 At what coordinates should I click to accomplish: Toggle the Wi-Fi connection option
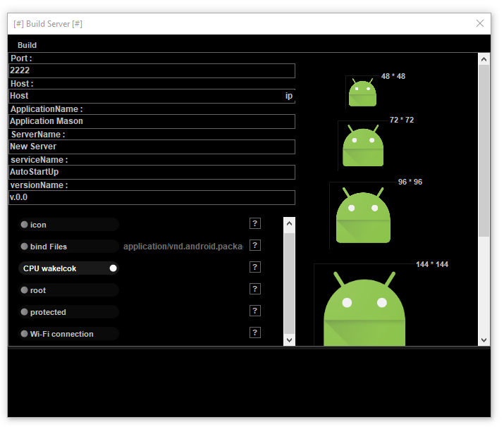(68, 334)
